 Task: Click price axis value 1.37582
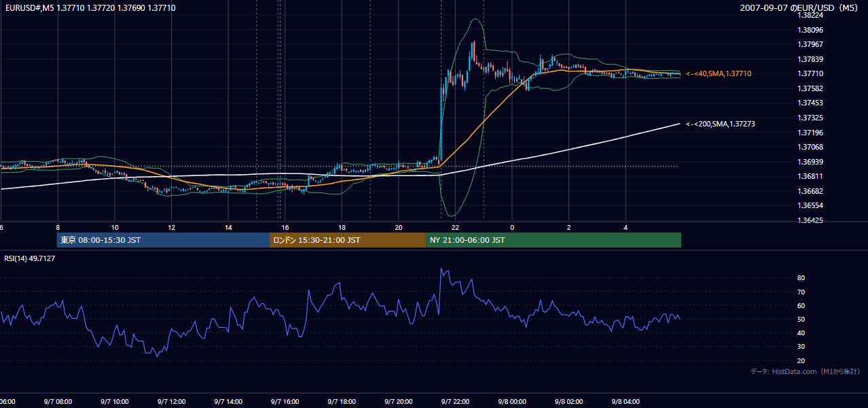coord(810,88)
